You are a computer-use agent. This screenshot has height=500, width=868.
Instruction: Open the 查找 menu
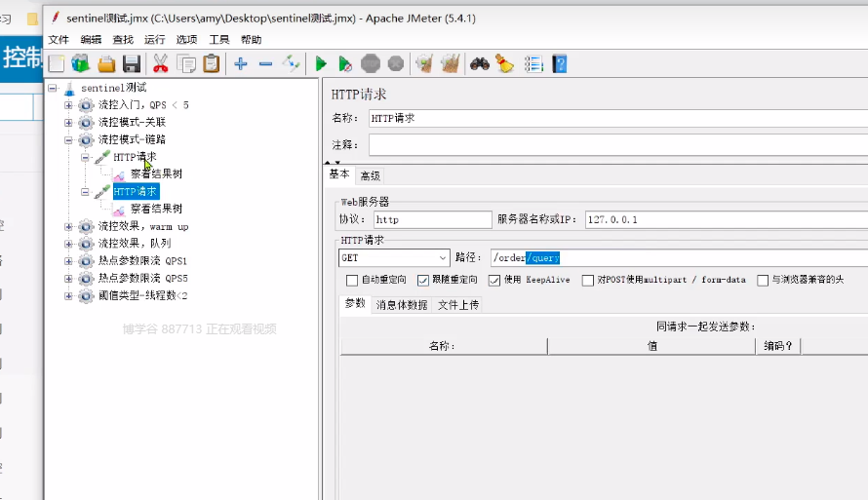pos(123,40)
